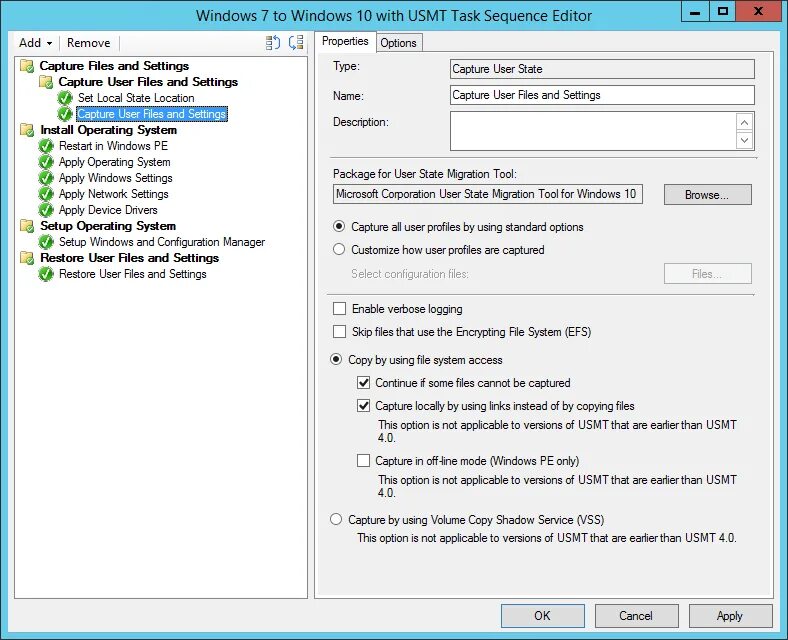Switch to the Options tab
788x640 pixels.
[398, 43]
